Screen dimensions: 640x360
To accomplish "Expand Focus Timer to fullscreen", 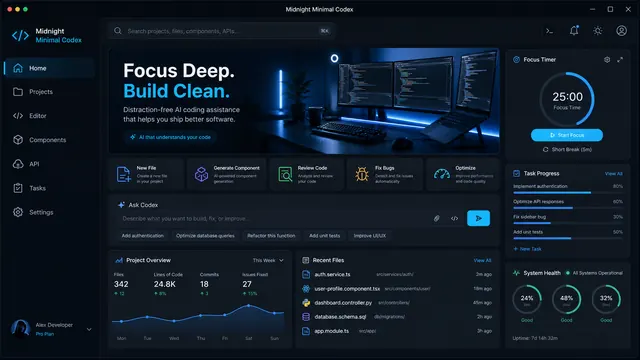I will [620, 60].
